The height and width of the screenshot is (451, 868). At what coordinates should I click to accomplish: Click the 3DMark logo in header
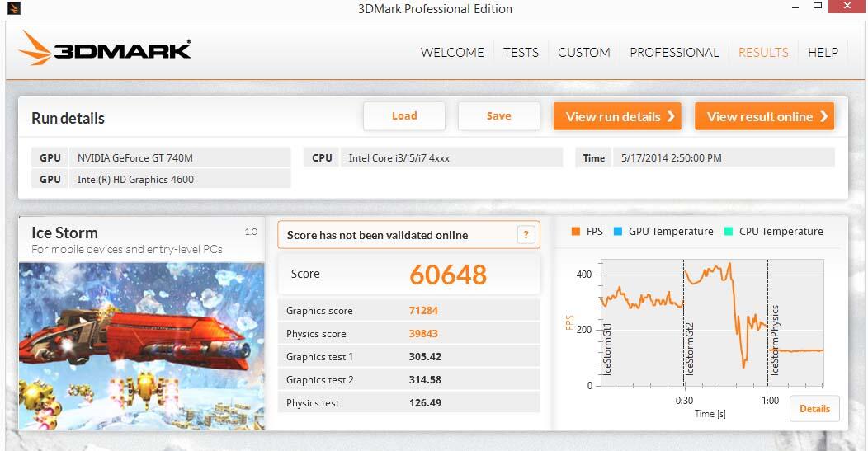click(105, 49)
